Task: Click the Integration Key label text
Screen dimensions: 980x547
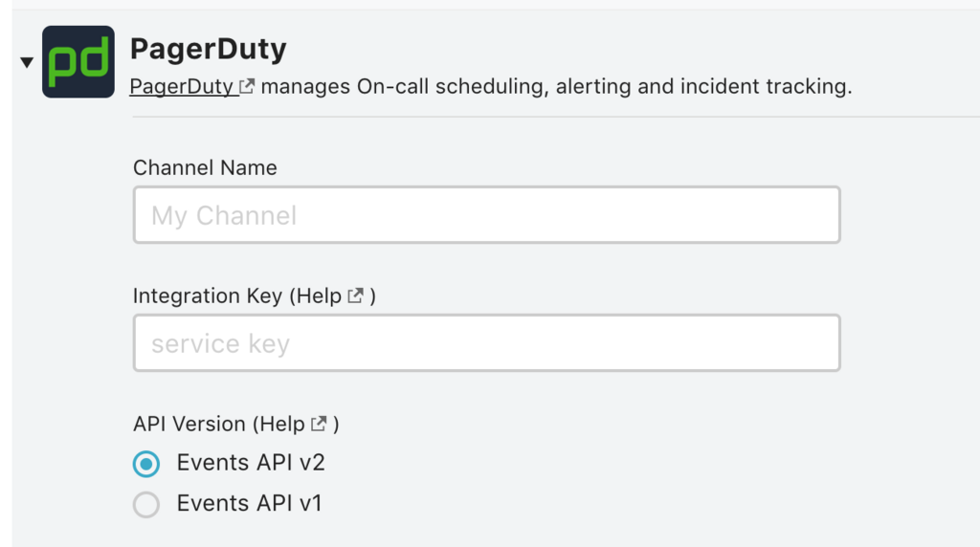Action: [208, 295]
